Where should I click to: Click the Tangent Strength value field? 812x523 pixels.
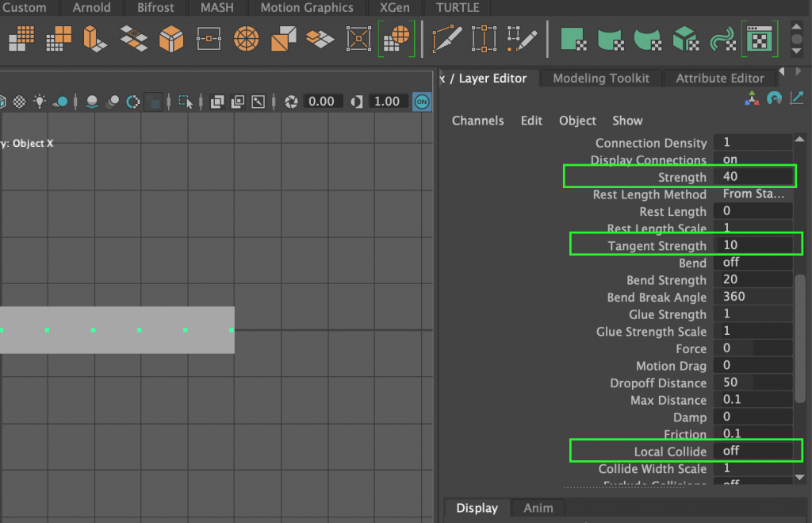(753, 245)
